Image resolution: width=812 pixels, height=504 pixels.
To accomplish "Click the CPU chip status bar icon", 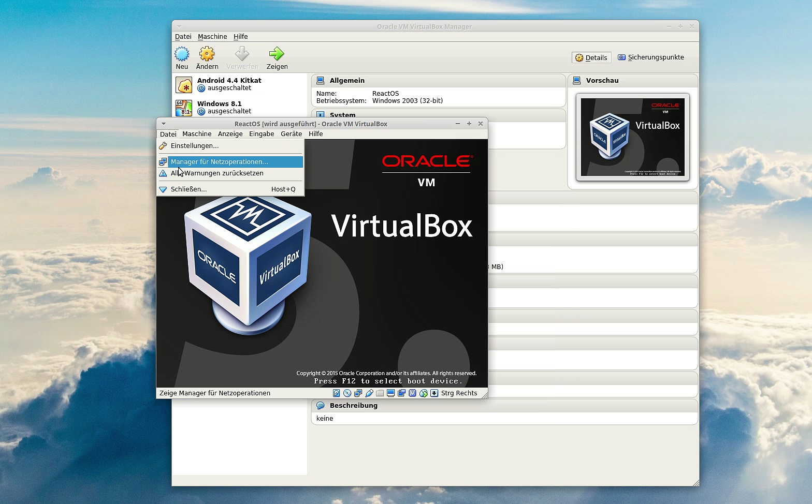I will 413,393.
